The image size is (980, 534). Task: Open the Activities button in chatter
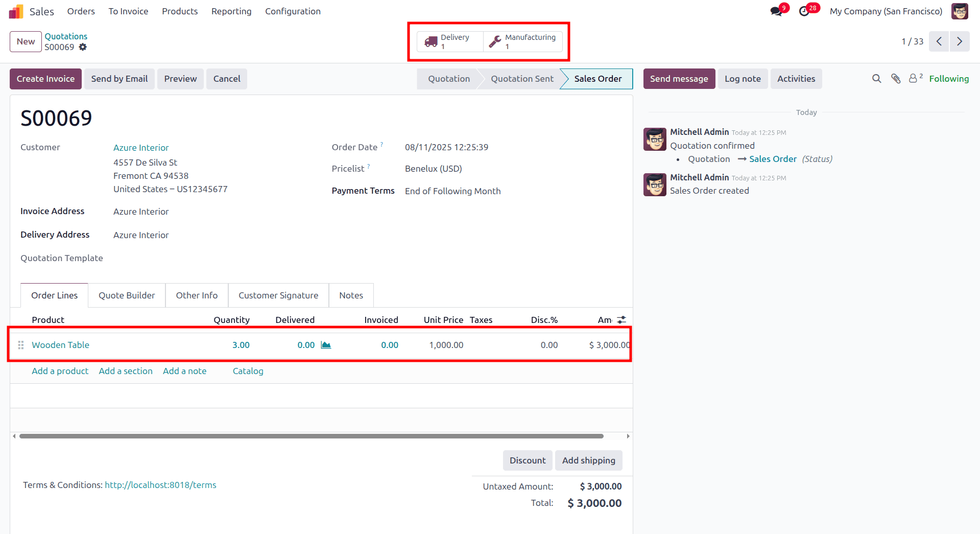tap(796, 79)
